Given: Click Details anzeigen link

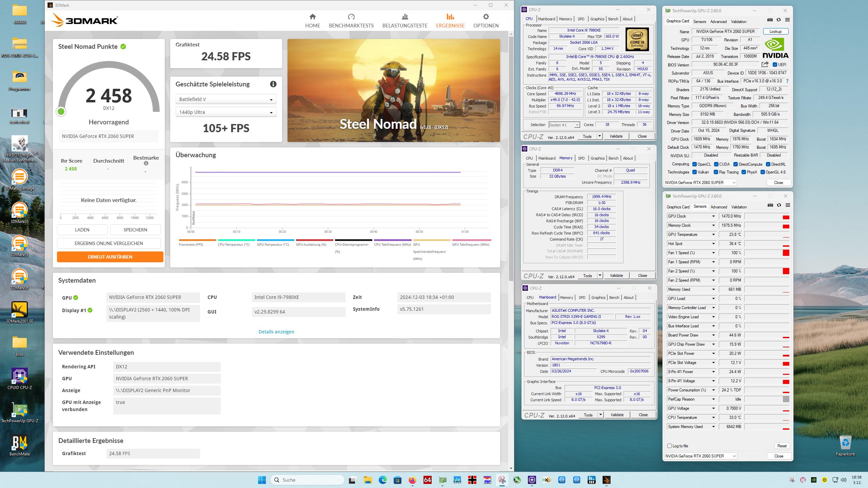Looking at the screenshot, I should pyautogui.click(x=276, y=331).
